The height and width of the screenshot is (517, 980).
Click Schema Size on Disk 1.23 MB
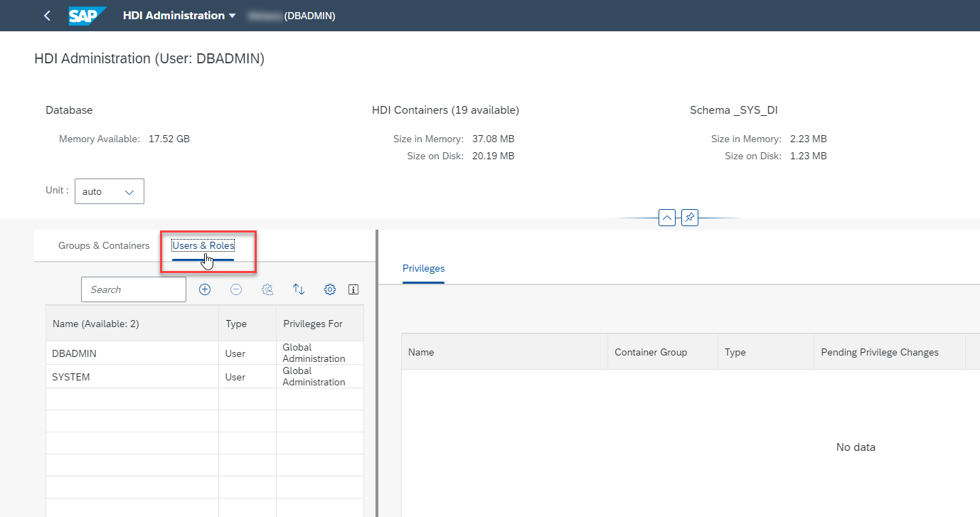(x=808, y=156)
